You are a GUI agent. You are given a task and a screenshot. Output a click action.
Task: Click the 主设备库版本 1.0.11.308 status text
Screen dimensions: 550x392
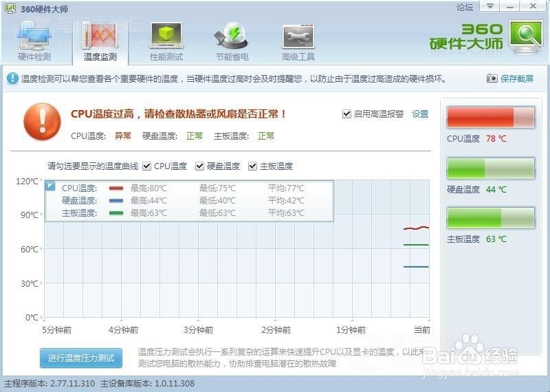pyautogui.click(x=147, y=383)
